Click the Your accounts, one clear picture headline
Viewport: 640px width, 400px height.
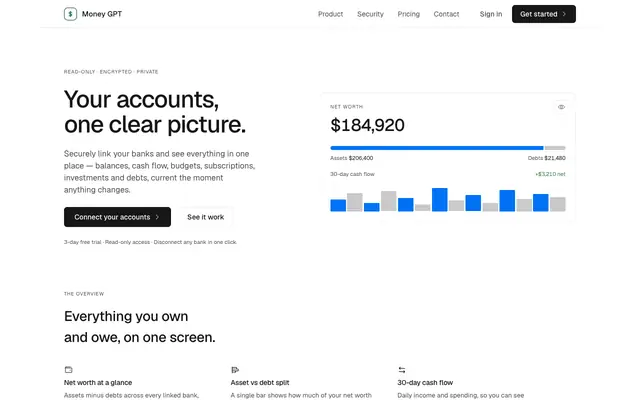155,112
